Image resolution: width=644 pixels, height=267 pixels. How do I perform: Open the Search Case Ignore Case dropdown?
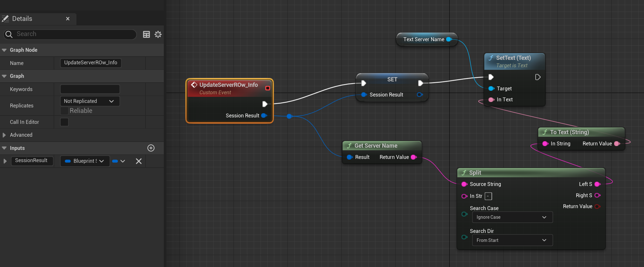pyautogui.click(x=512, y=217)
